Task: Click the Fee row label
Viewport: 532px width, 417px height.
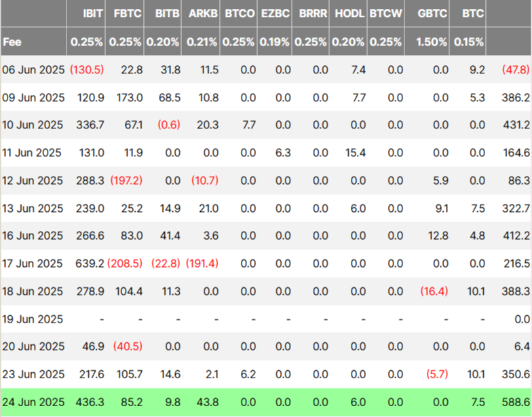Action: (x=12, y=42)
